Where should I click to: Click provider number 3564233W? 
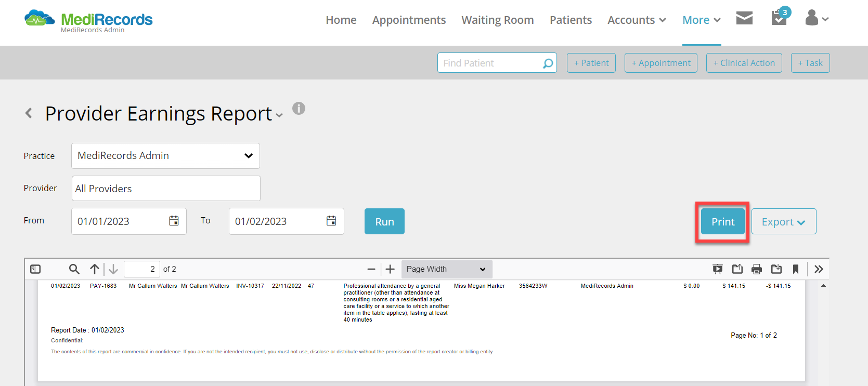click(533, 286)
